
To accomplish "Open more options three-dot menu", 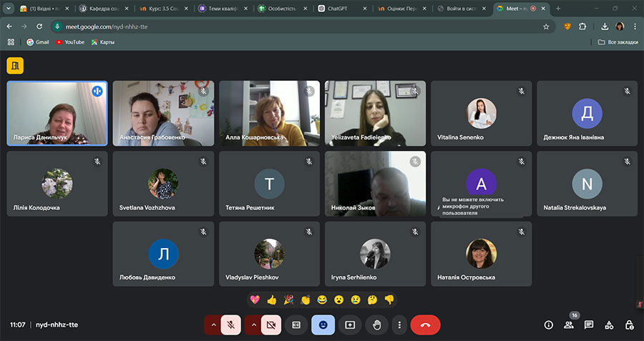I will tap(399, 325).
